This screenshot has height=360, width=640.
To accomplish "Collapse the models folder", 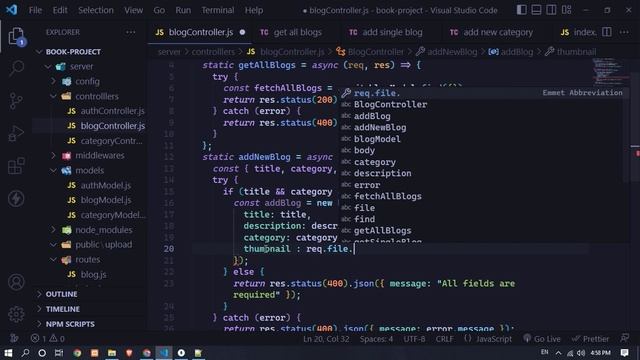I will point(89,170).
